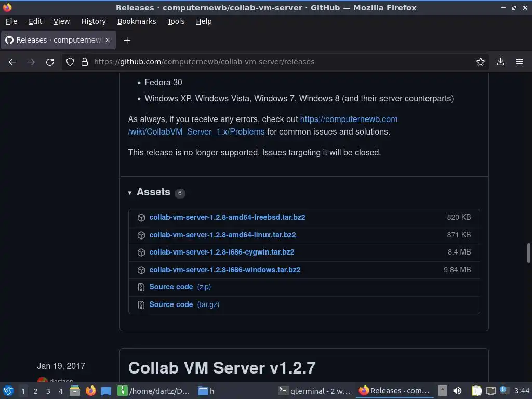Bookmark this page with the star icon
Image resolution: width=532 pixels, height=399 pixels.
point(481,62)
